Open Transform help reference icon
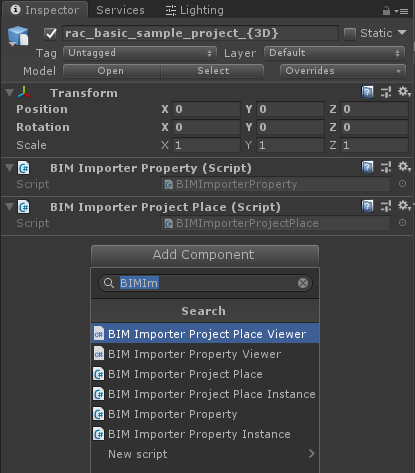 click(x=367, y=92)
